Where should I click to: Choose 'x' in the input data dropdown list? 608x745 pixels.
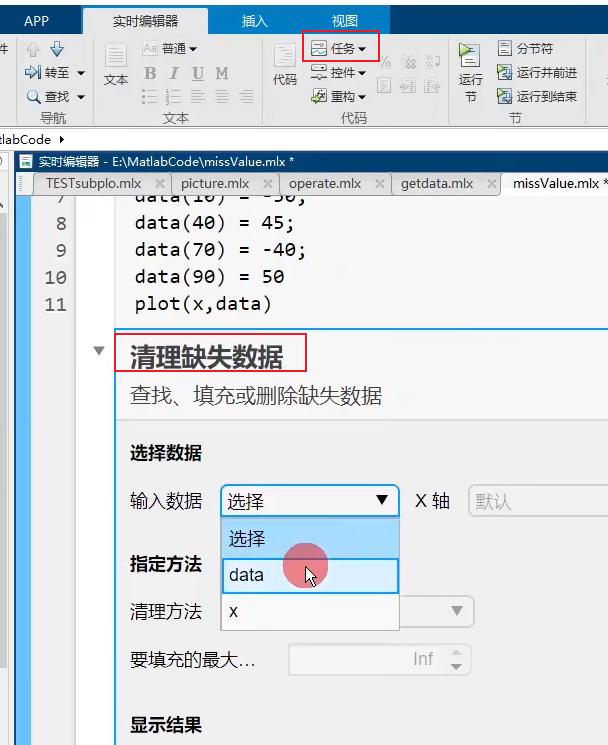tap(310, 610)
